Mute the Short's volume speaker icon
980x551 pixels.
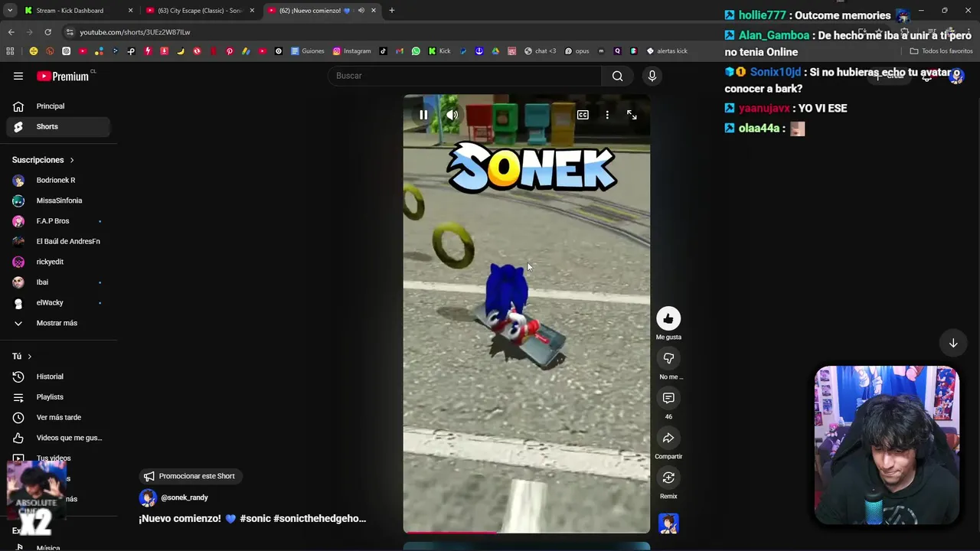pos(452,115)
